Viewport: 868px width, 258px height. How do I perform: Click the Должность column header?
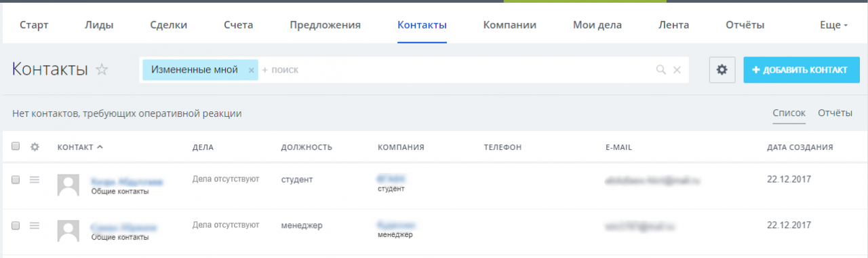[307, 147]
